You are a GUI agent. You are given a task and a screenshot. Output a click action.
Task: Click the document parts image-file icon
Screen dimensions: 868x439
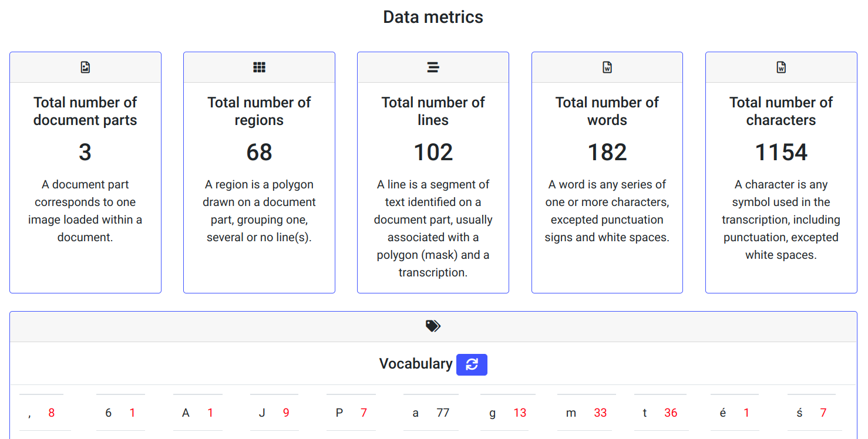click(85, 67)
